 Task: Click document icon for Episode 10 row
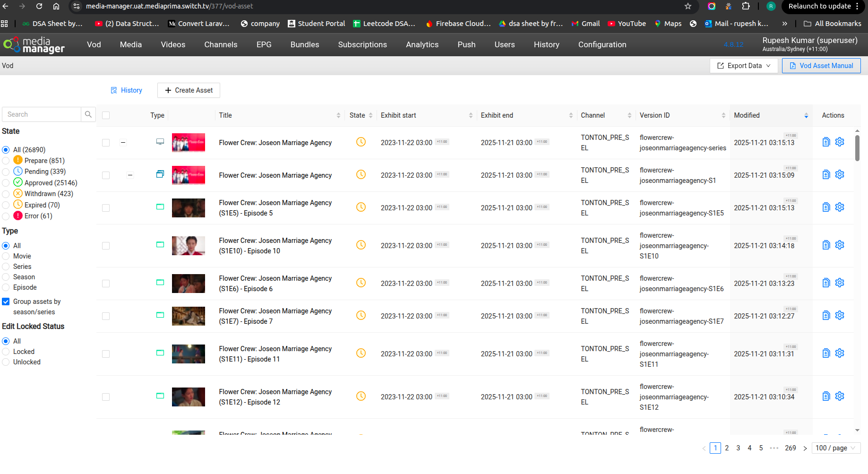pos(826,245)
